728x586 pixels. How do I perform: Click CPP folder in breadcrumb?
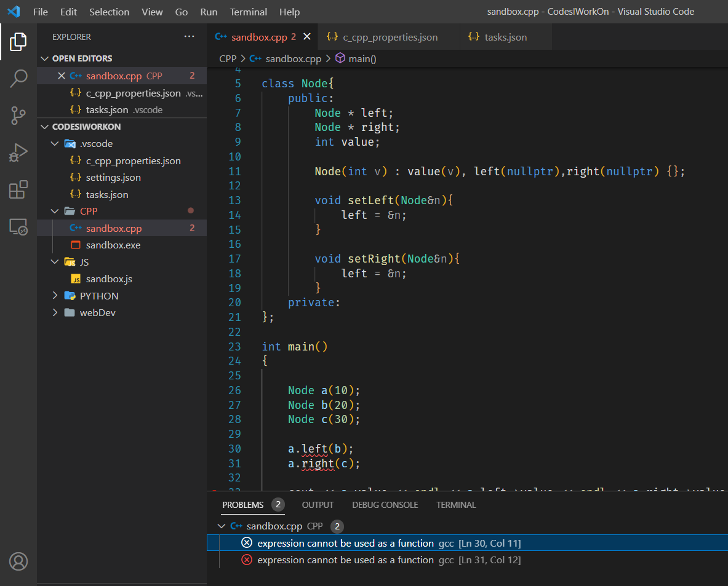228,58
